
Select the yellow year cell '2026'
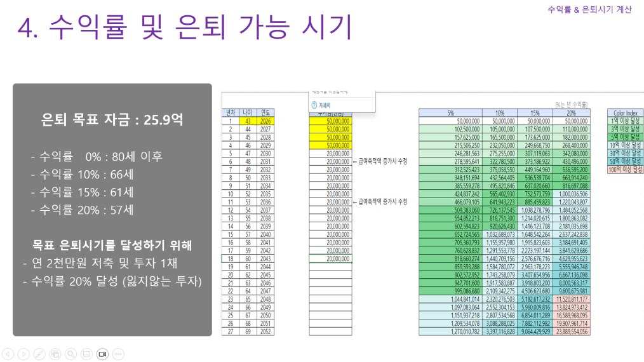(265, 121)
